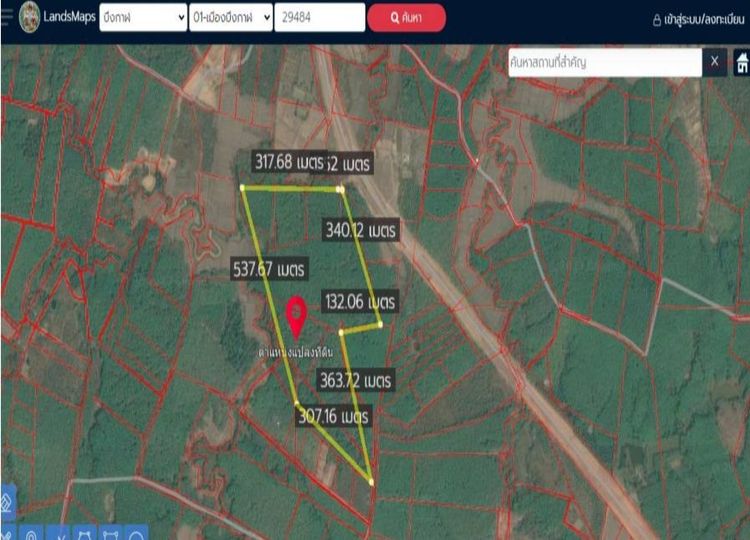750x540 pixels.
Task: Click the 340.12 เมตร measurement label
Action: click(x=361, y=230)
